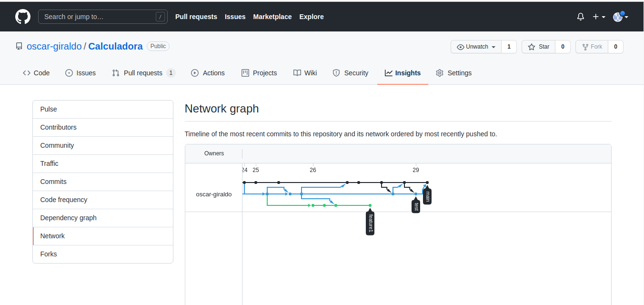This screenshot has width=644, height=305.
Task: Click the watchers count 1
Action: (509, 47)
